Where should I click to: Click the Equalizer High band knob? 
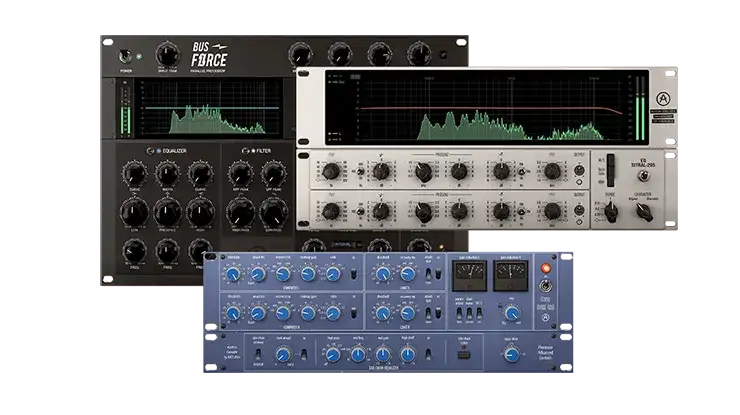pos(200,213)
